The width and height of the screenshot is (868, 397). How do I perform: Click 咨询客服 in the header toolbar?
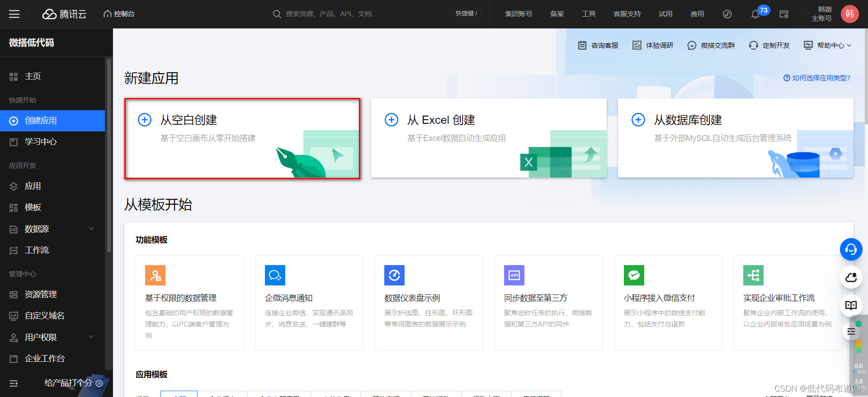point(598,45)
